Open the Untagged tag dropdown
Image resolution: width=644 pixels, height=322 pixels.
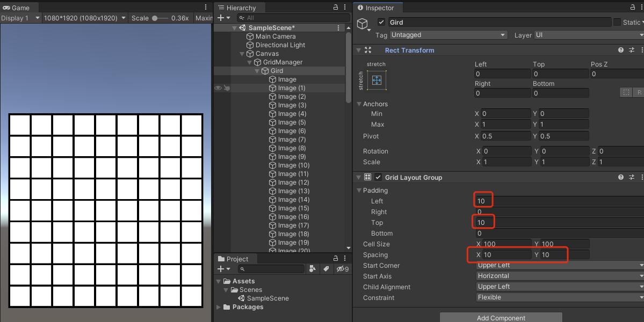point(449,35)
